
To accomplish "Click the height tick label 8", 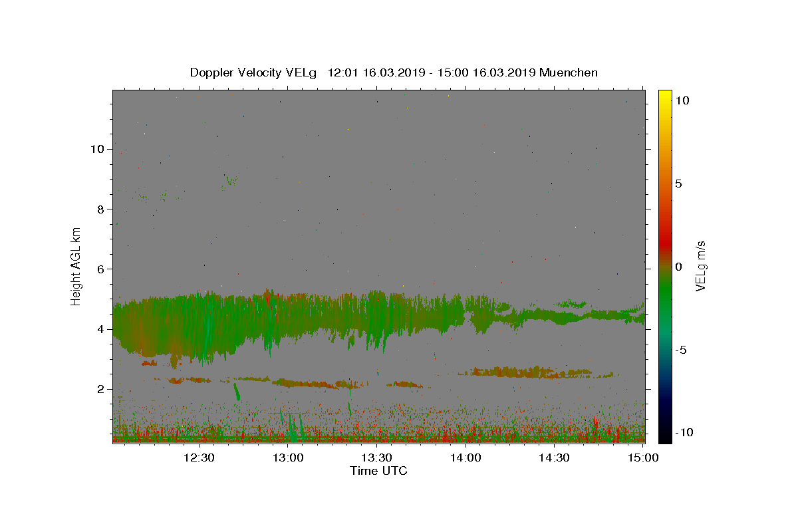I will click(101, 209).
